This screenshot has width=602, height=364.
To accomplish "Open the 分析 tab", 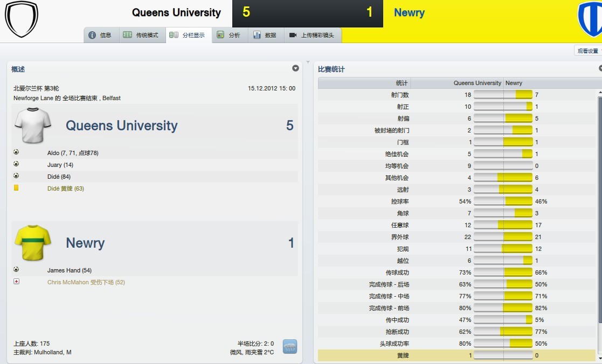I will 229,35.
